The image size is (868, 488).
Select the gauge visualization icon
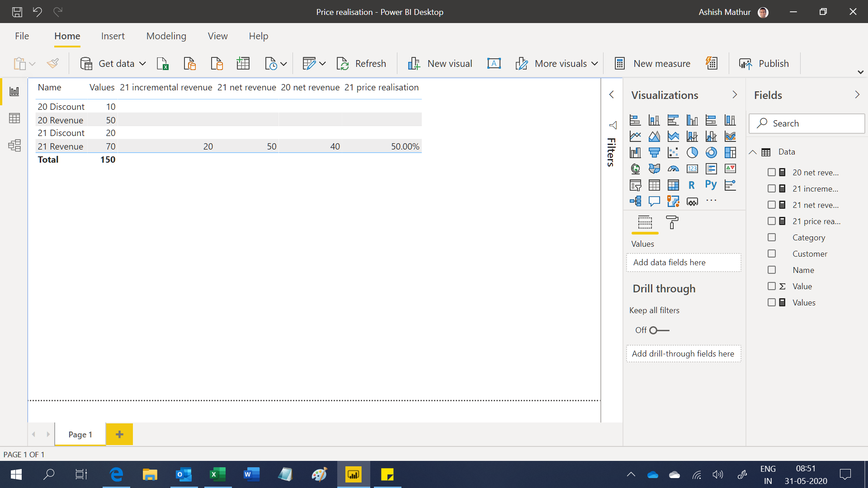coord(673,169)
